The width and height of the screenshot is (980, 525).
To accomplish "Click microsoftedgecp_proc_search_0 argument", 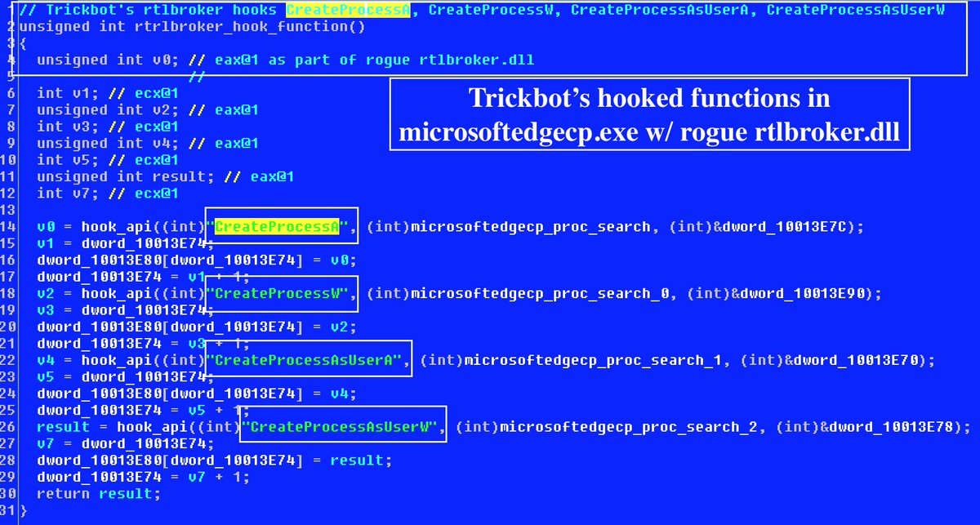I will [x=540, y=294].
